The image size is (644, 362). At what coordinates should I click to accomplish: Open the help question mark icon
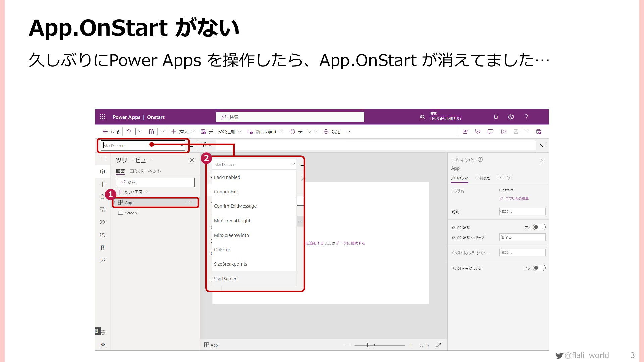point(526,117)
